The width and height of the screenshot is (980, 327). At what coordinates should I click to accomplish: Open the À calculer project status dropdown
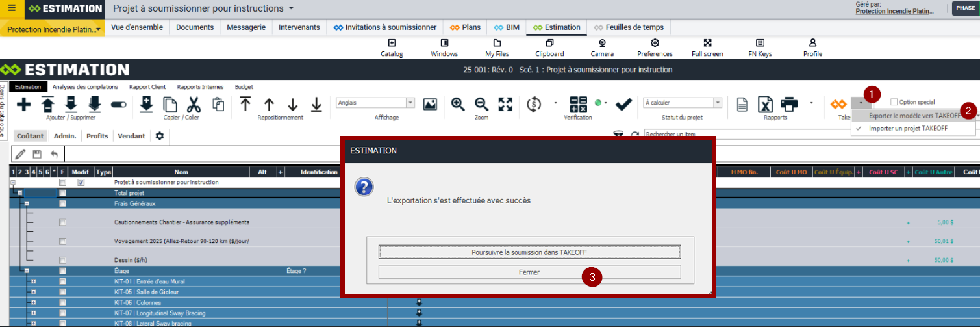(717, 103)
